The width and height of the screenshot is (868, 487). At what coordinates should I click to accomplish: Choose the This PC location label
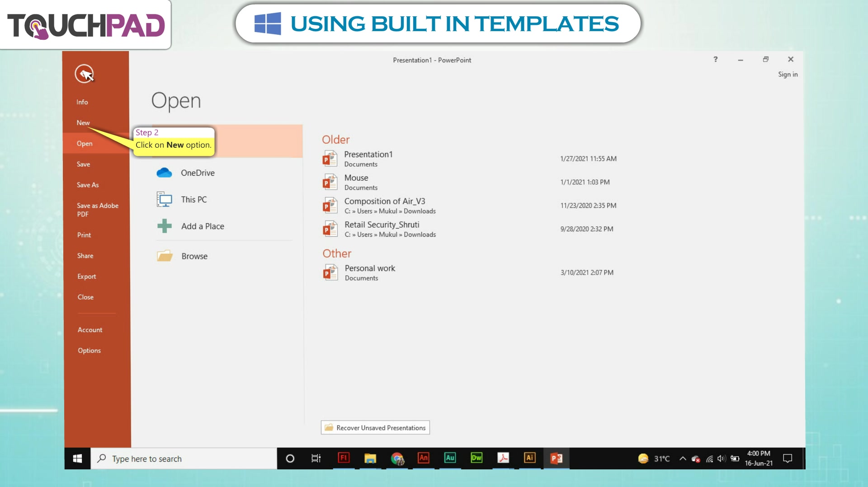193,200
